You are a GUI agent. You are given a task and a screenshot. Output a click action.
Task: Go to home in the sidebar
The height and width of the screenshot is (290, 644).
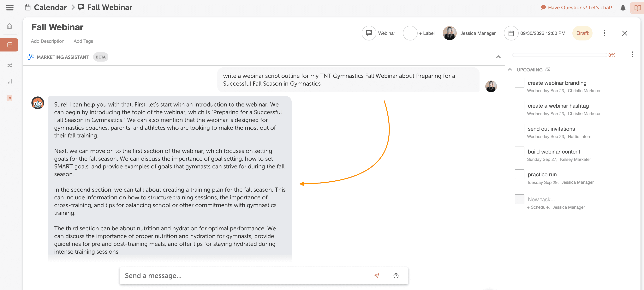point(9,26)
